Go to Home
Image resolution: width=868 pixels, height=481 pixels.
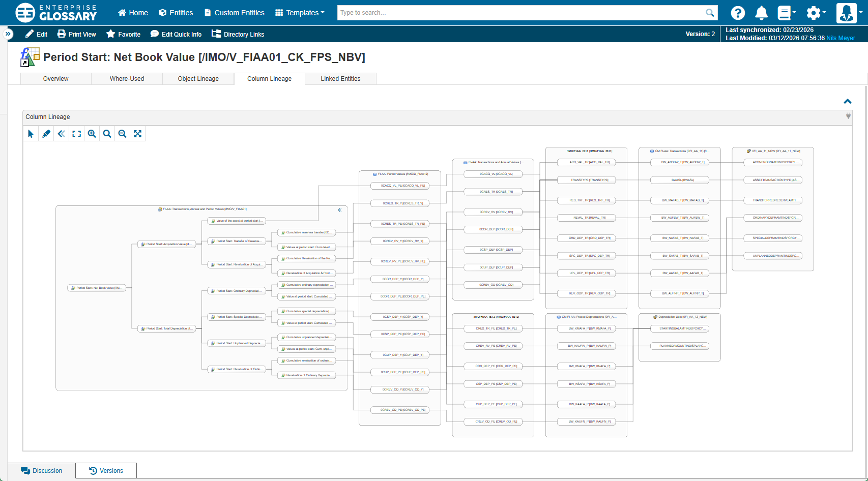pyautogui.click(x=133, y=13)
